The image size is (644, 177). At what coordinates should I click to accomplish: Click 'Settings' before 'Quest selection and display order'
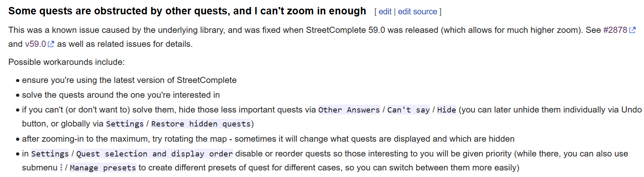pyautogui.click(x=50, y=154)
